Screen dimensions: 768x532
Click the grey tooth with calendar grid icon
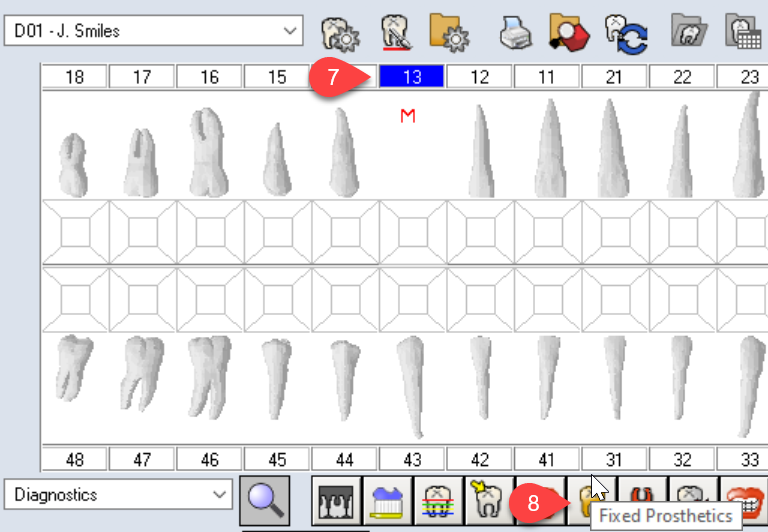743,31
